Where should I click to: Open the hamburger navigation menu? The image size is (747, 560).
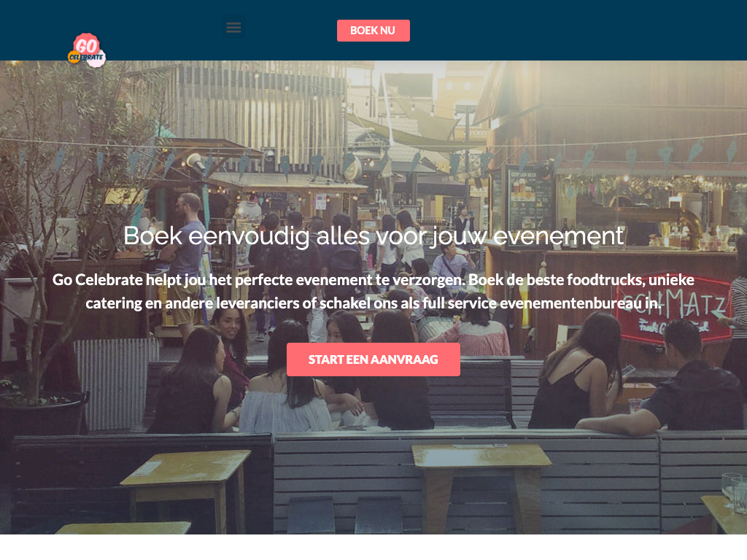click(233, 28)
